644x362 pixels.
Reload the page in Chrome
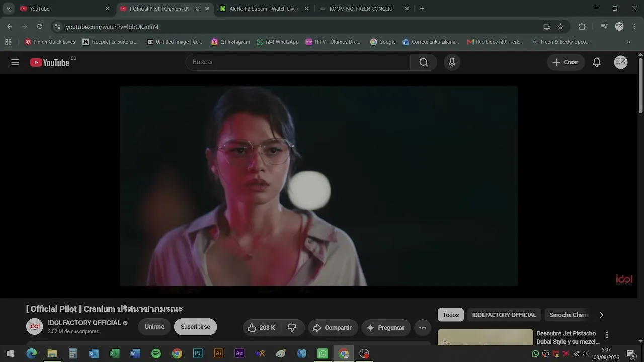point(40,26)
